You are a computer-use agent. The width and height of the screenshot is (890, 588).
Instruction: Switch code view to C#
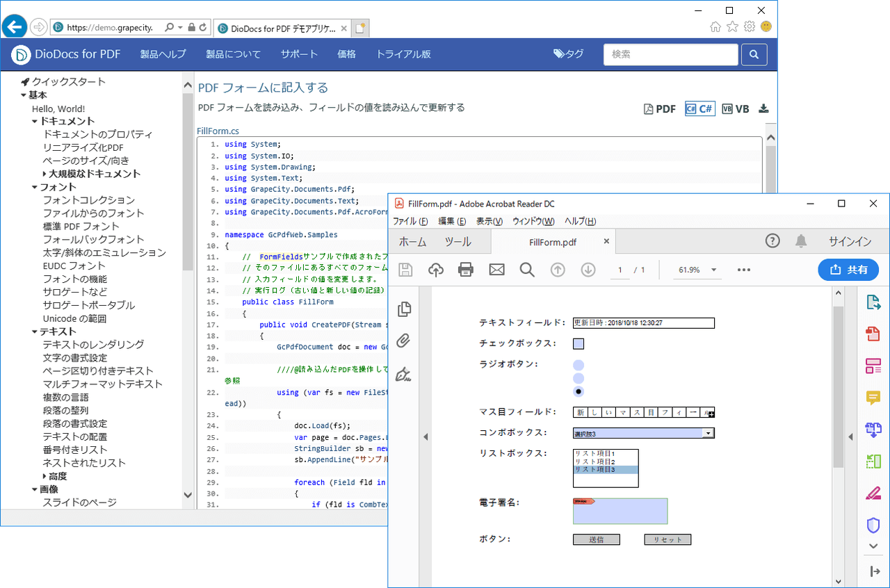click(x=699, y=108)
